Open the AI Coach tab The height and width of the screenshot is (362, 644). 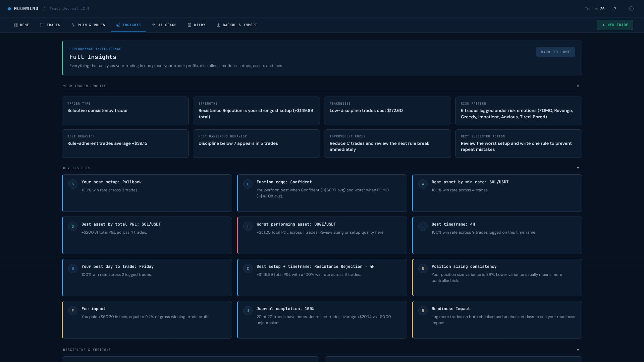click(x=164, y=25)
